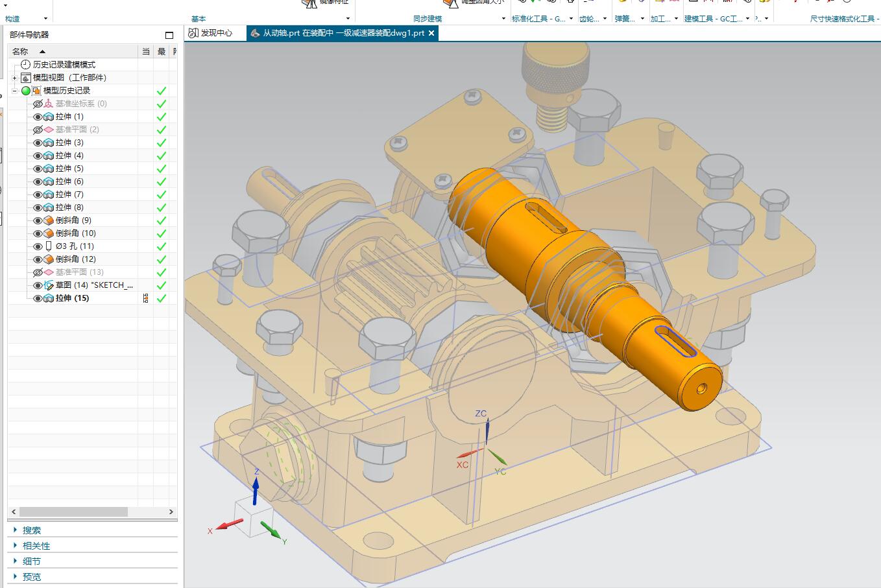The image size is (881, 588).
Task: Hide the 拉伸 (3) feature
Action: click(x=38, y=143)
